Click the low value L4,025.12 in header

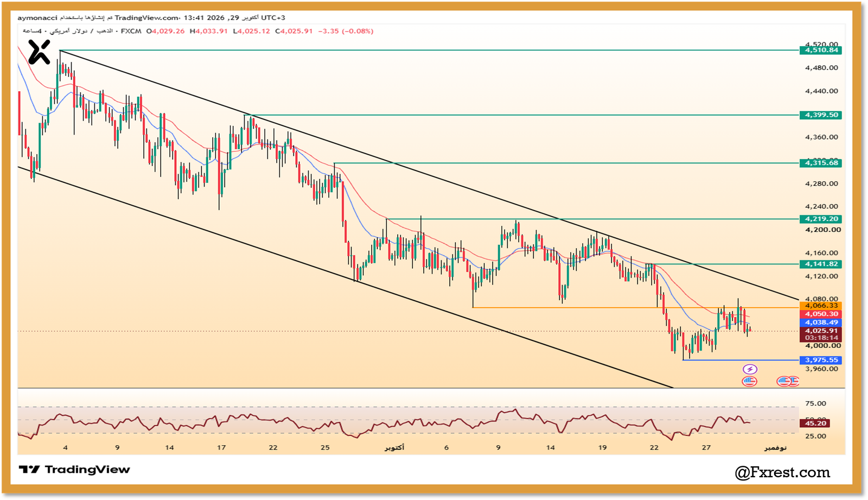(251, 31)
